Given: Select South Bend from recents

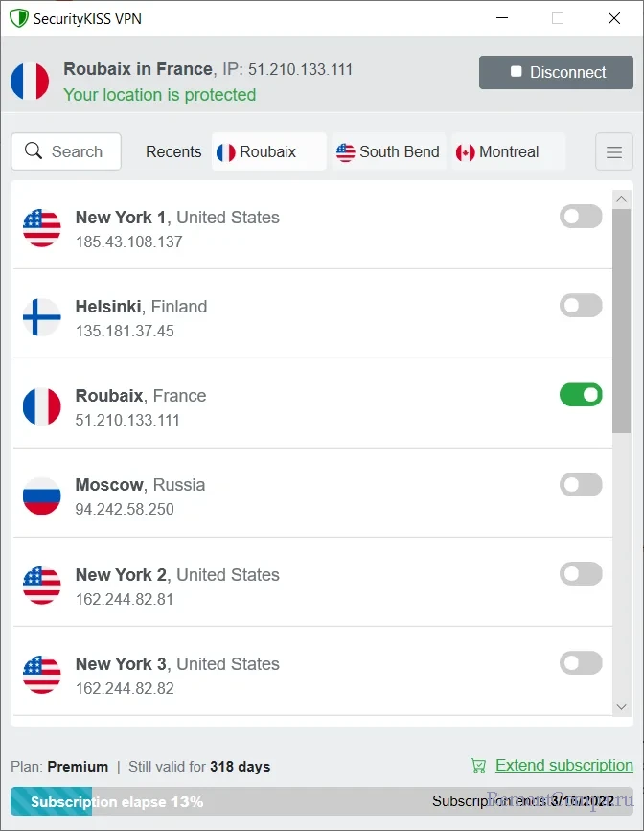Looking at the screenshot, I should 388,152.
